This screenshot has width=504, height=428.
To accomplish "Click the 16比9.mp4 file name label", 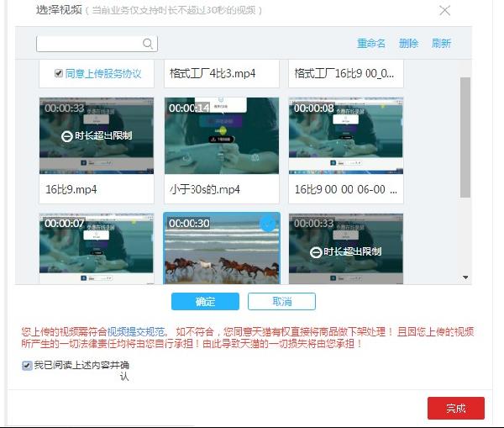I will 71,189.
